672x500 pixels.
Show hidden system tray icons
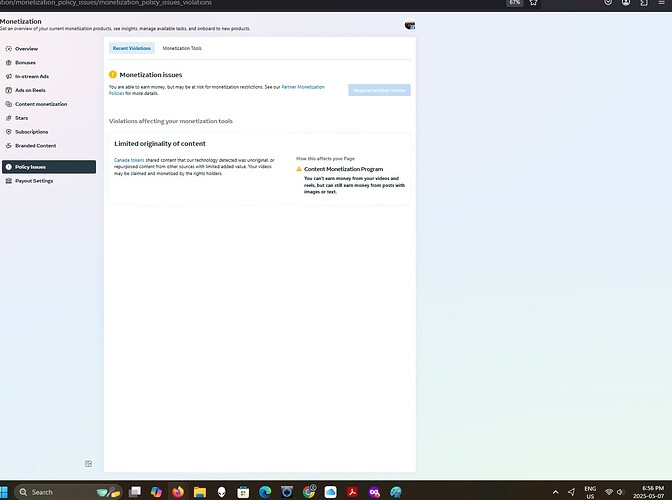coord(555,492)
